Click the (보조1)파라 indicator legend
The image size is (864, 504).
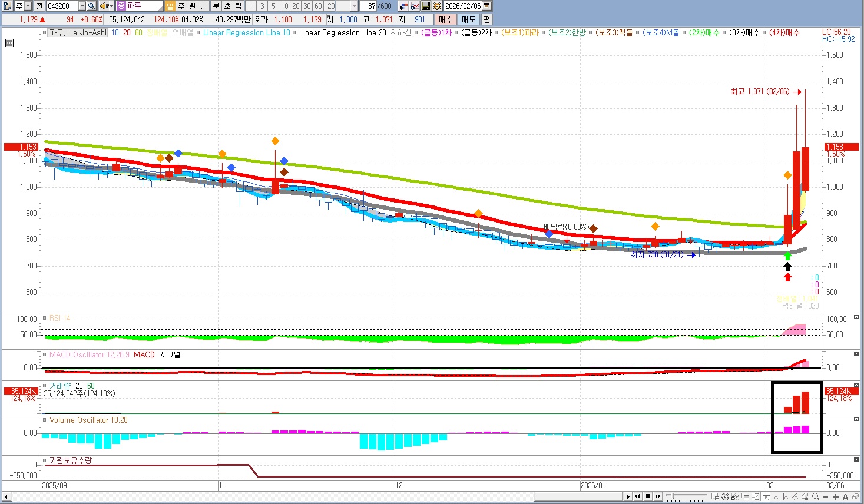tap(520, 33)
